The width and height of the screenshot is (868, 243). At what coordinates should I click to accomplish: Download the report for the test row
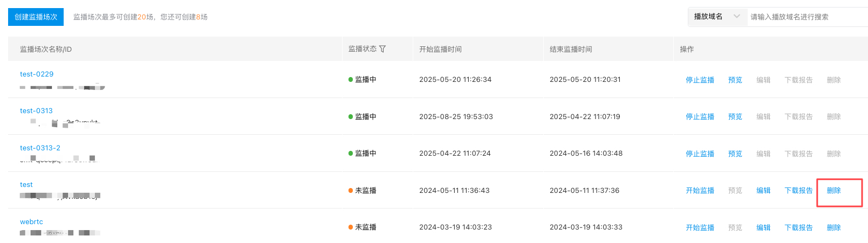(798, 190)
